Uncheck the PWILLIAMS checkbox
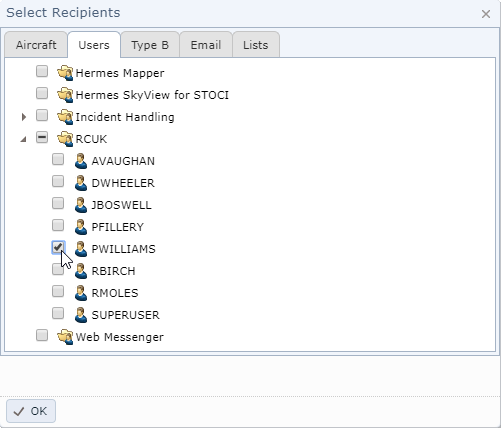Screen dimensions: 501x428 tap(58, 247)
